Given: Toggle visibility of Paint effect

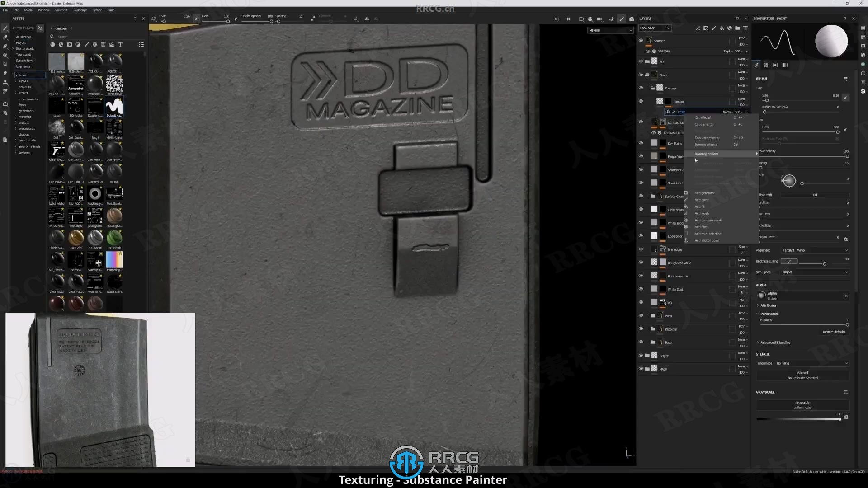Looking at the screenshot, I should [668, 112].
